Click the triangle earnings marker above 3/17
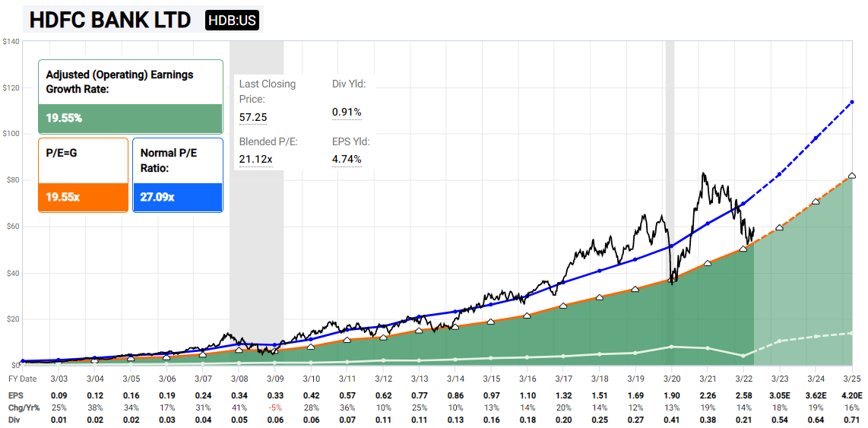The width and height of the screenshot is (868, 428). coord(563,306)
